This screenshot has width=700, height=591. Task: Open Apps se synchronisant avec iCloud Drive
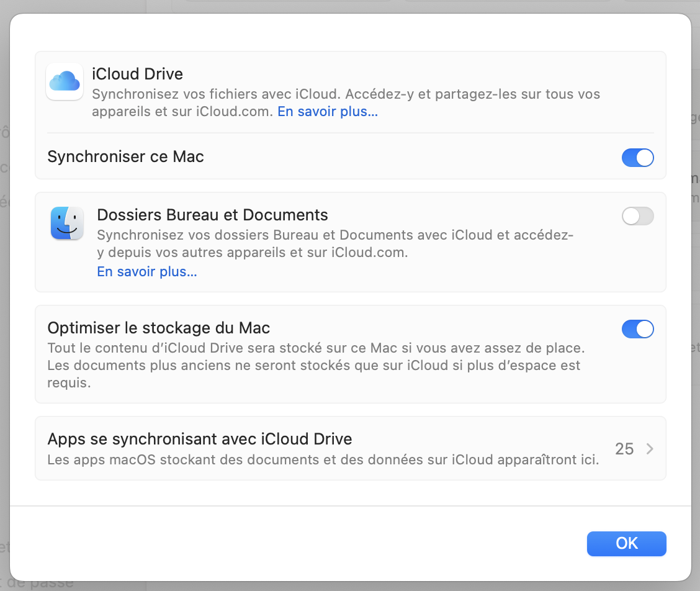point(200,440)
